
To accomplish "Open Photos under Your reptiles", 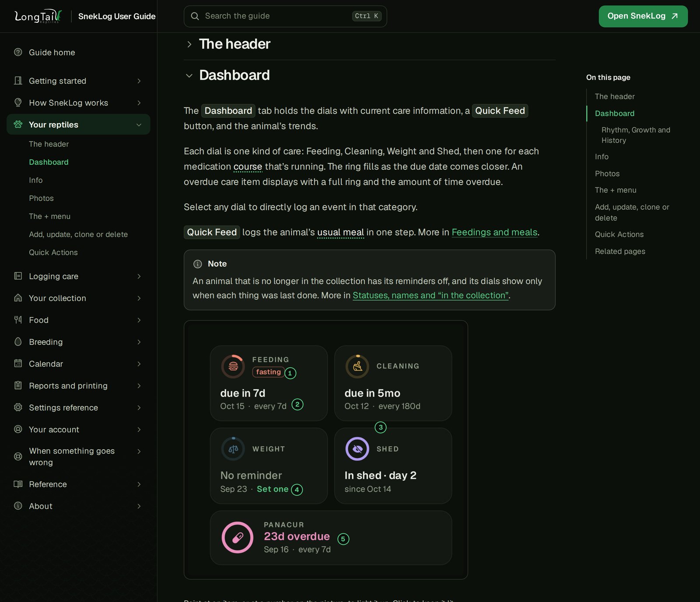I will click(41, 198).
